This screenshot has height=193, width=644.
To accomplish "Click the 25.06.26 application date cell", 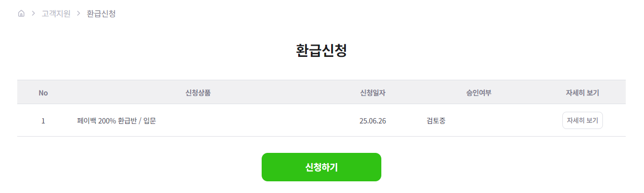I will click(373, 121).
